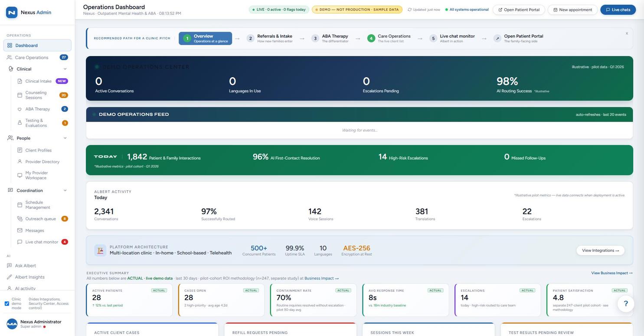Open Dashboard grid icon in sidebar
Image resolution: width=644 pixels, height=336 pixels.
10,45
